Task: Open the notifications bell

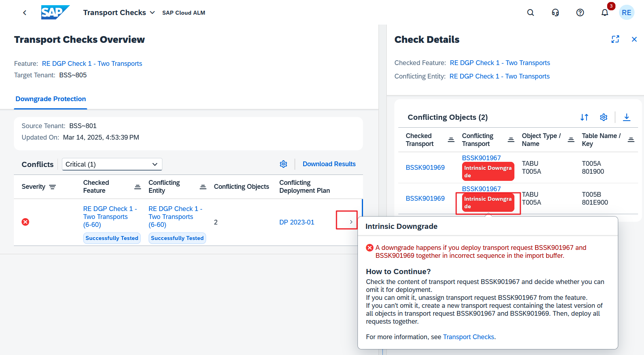Action: point(605,13)
